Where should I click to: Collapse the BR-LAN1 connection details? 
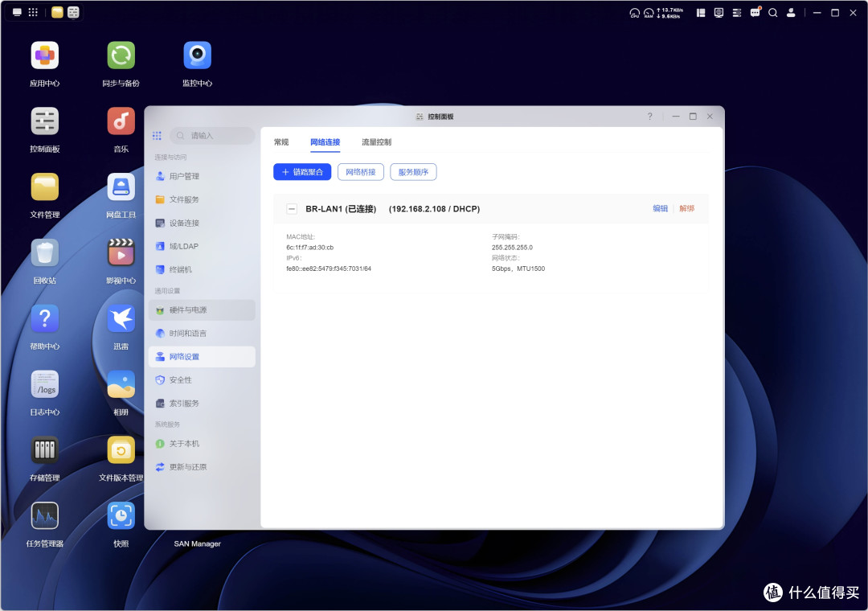(x=292, y=209)
